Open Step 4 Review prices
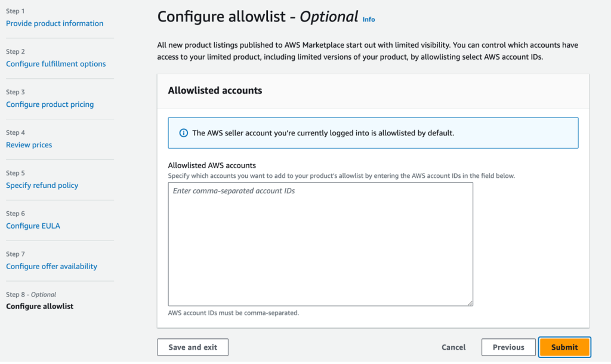Image resolution: width=611 pixels, height=364 pixels. pos(29,144)
